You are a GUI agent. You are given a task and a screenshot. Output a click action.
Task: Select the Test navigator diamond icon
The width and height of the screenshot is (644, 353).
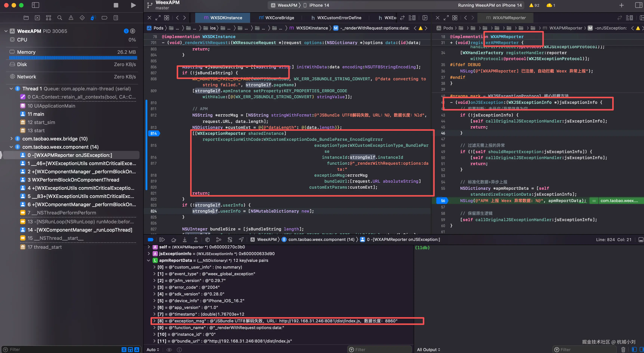82,18
